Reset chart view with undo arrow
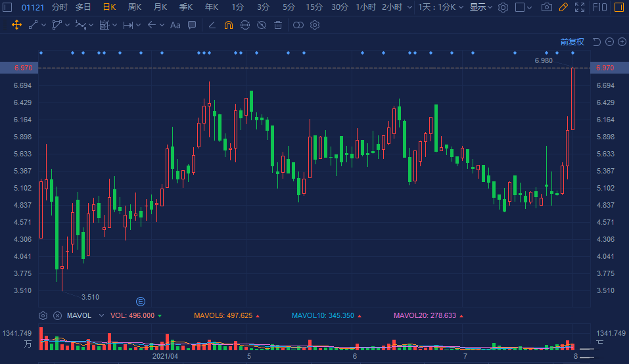This screenshot has width=629, height=364. tap(597, 41)
